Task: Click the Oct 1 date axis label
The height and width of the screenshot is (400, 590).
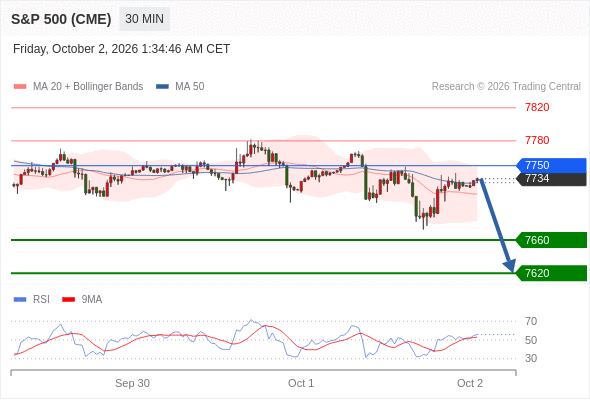Action: (301, 383)
